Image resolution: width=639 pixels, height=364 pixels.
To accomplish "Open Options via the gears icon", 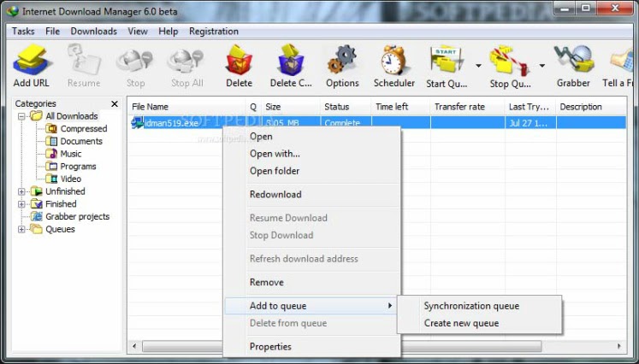I will 342,60.
